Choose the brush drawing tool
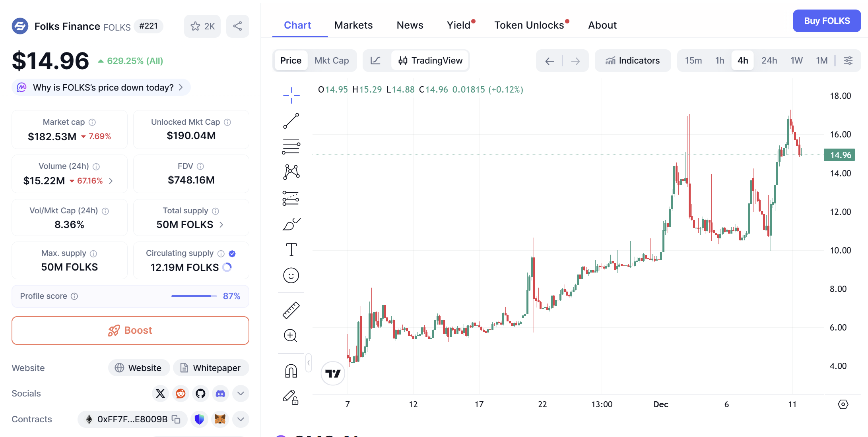868x437 pixels. [291, 224]
